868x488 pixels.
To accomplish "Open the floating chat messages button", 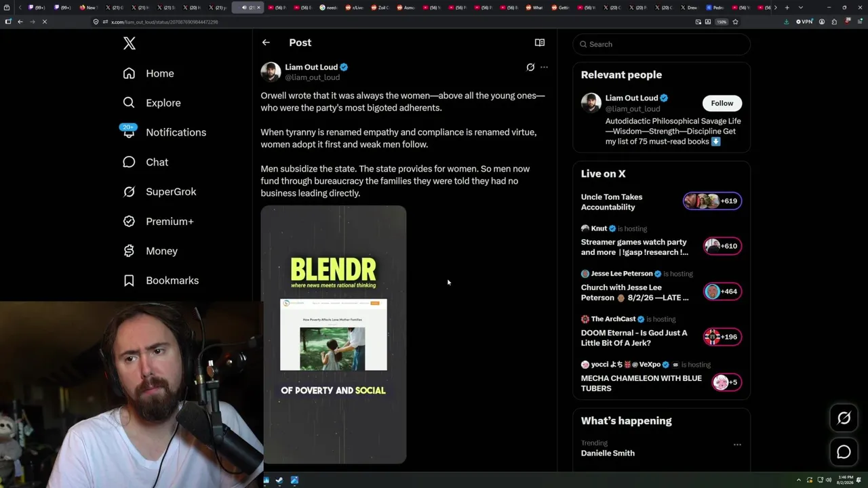I will pos(844,452).
